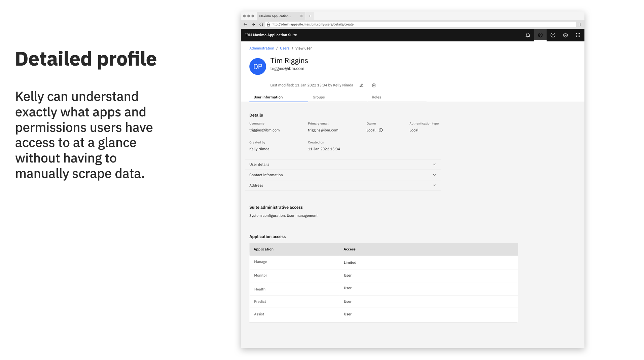Image resolution: width=644 pixels, height=360 pixels.
Task: Click the Created by Kelly Nimda value
Action: pyautogui.click(x=259, y=149)
